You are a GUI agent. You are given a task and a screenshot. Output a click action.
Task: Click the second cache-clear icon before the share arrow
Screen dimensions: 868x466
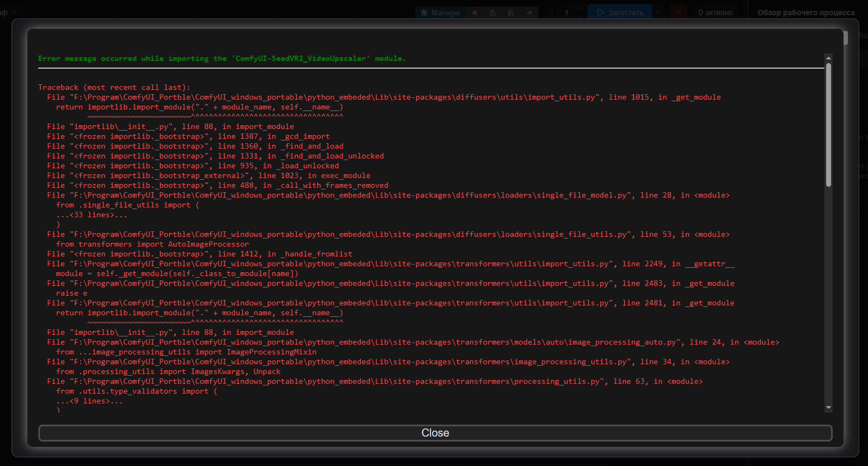click(x=511, y=13)
